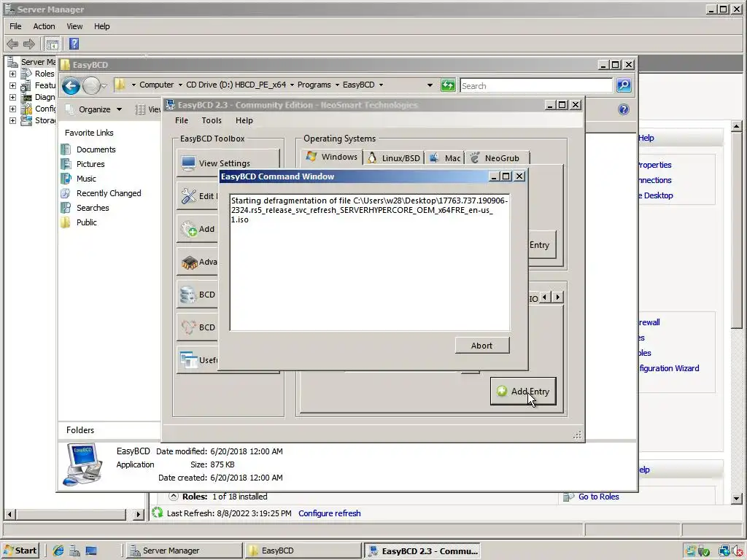Open Advanced Settings chip icon
This screenshot has width=747, height=560.
click(189, 262)
